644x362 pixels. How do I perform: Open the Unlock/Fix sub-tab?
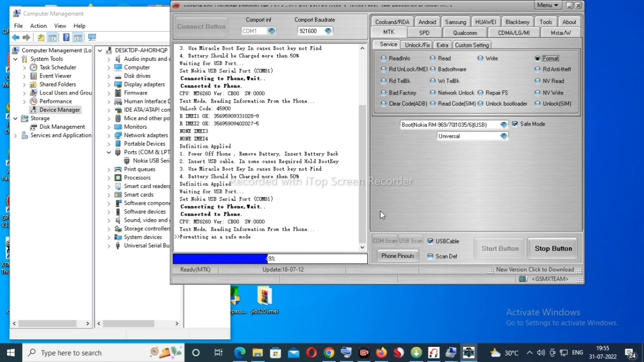point(417,45)
